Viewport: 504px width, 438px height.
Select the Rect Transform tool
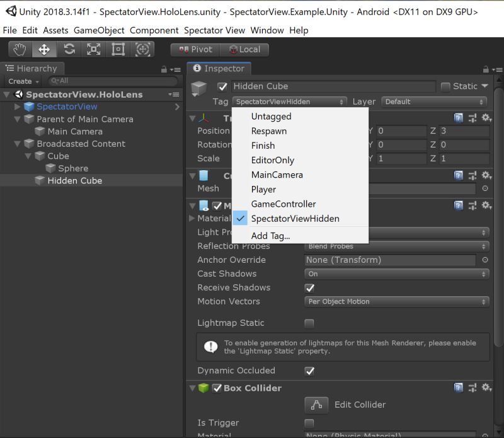pos(118,50)
